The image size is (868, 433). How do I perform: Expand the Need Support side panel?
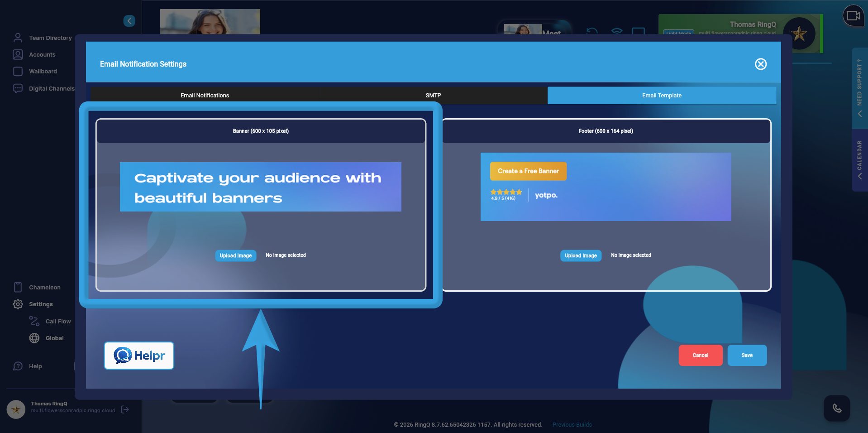(x=860, y=88)
